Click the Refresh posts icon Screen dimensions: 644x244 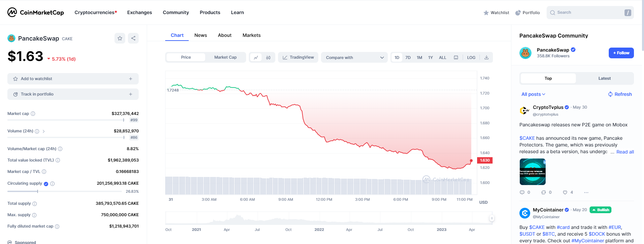coord(610,94)
